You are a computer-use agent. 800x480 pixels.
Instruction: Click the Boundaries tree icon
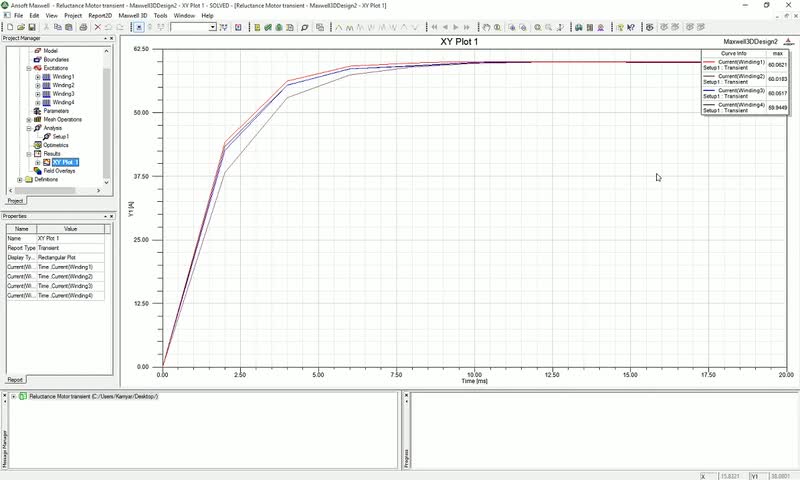(x=38, y=59)
